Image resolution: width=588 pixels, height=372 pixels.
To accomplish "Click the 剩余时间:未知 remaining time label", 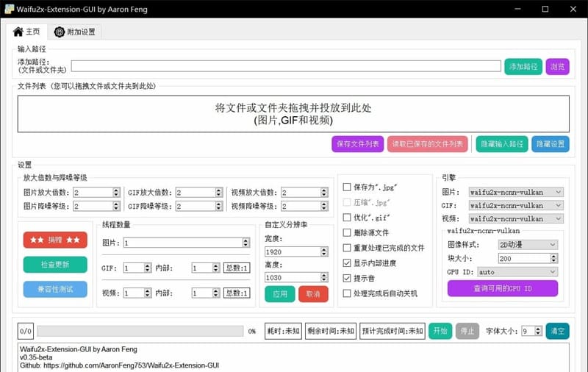I will click(x=330, y=331).
